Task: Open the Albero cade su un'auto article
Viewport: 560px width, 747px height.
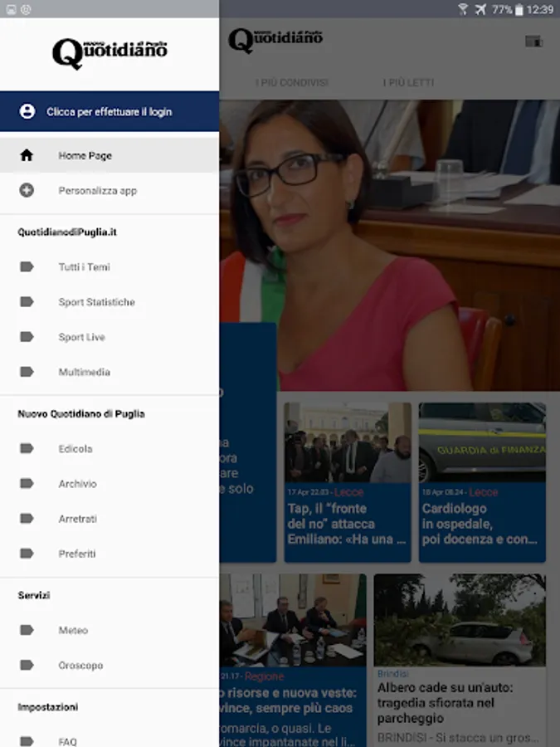Action: [x=460, y=661]
